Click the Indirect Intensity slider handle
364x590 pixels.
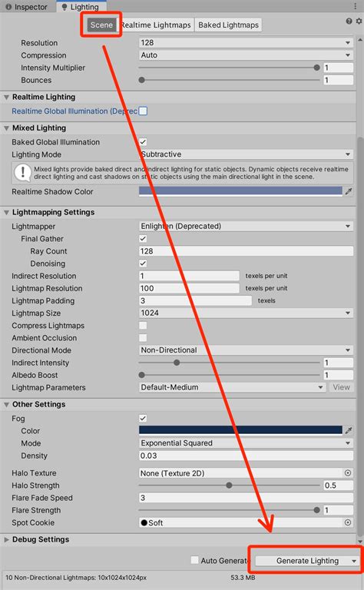click(177, 363)
